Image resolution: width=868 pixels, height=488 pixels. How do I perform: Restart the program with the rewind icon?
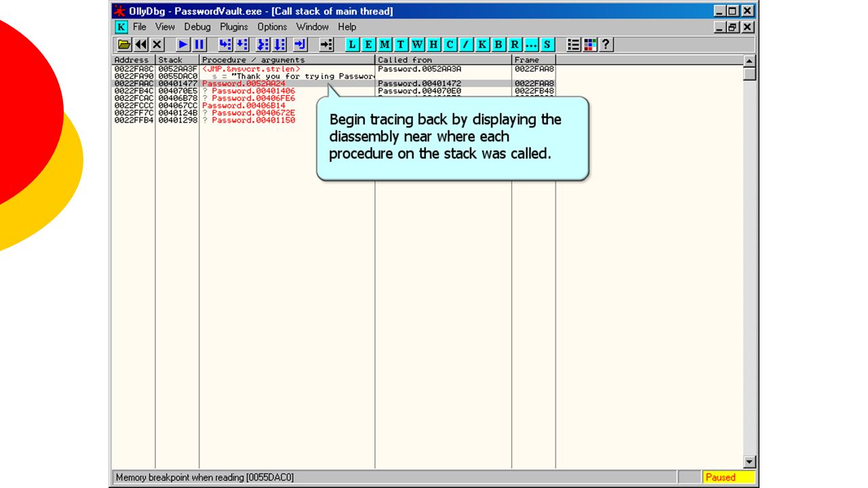[x=141, y=45]
